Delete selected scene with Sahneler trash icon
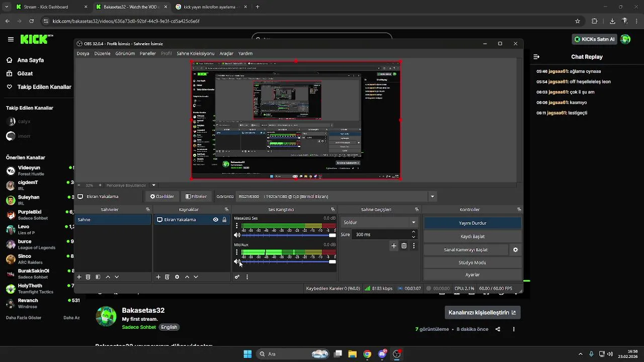Screen dimensions: 644x362 [88, 277]
